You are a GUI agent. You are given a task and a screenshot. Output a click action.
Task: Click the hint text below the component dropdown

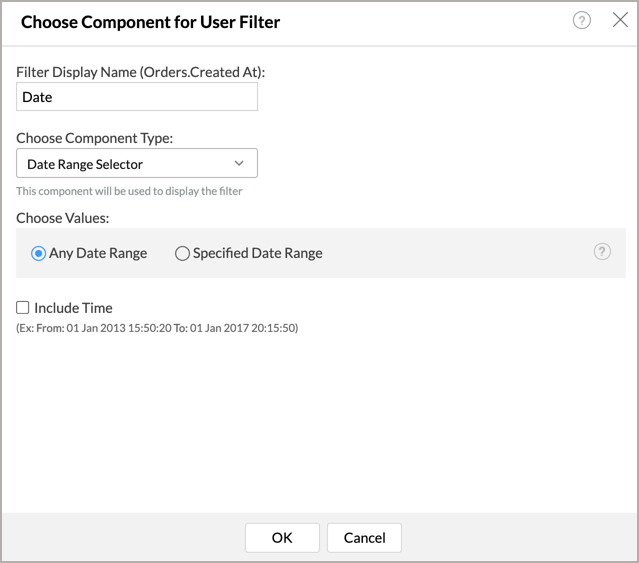(129, 191)
